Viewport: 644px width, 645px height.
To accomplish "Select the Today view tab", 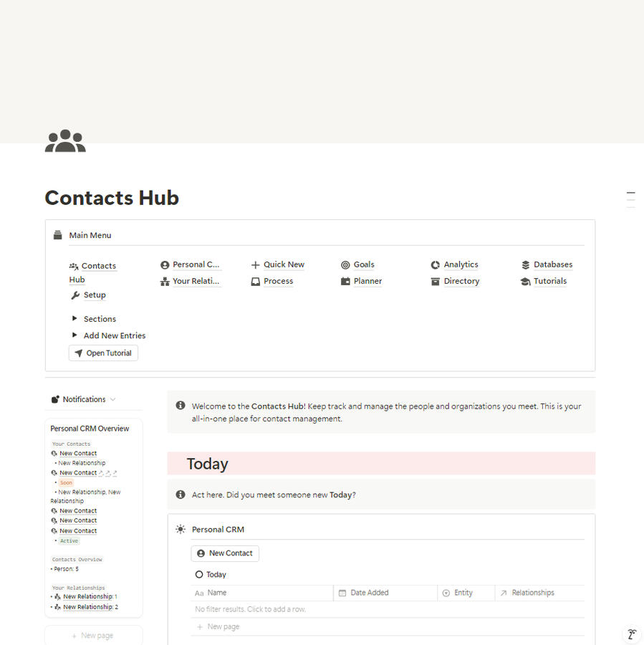I will pyautogui.click(x=211, y=574).
